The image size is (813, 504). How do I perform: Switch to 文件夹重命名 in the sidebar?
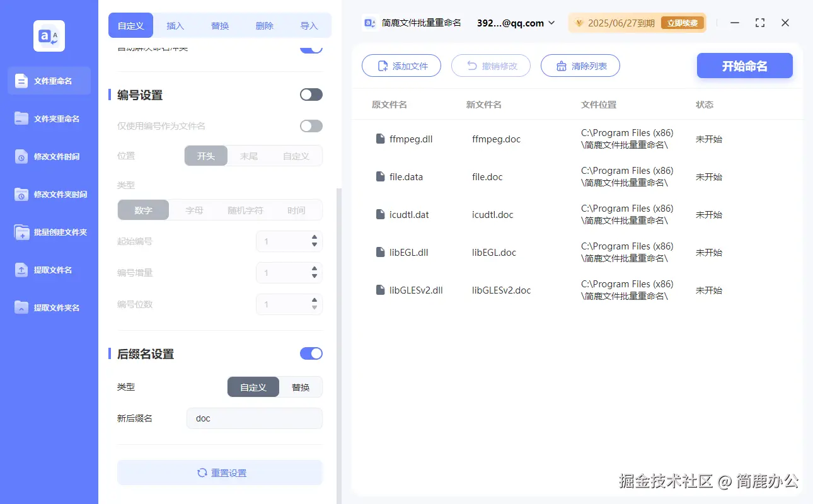coord(49,118)
